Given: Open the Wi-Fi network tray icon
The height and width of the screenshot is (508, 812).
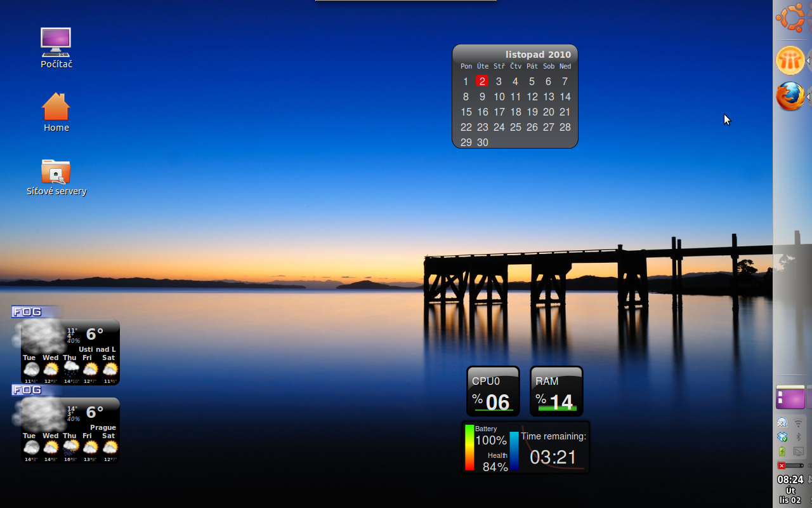Looking at the screenshot, I should coord(799,422).
